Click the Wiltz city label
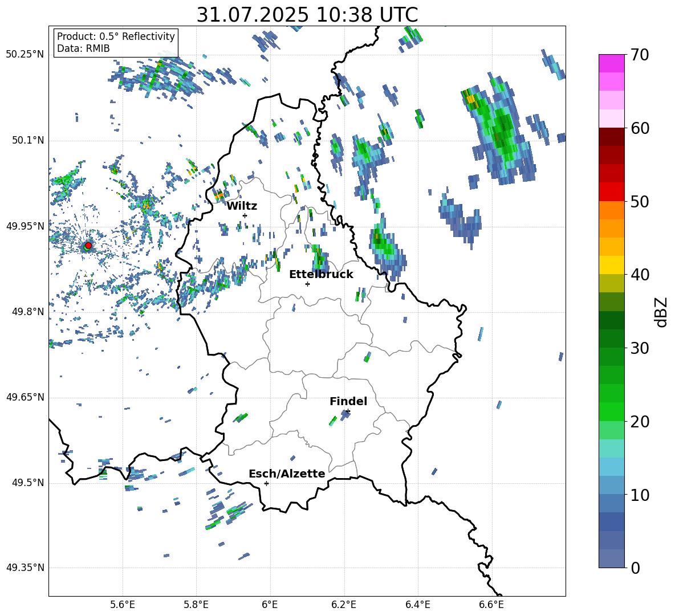The height and width of the screenshot is (616, 675). click(242, 206)
